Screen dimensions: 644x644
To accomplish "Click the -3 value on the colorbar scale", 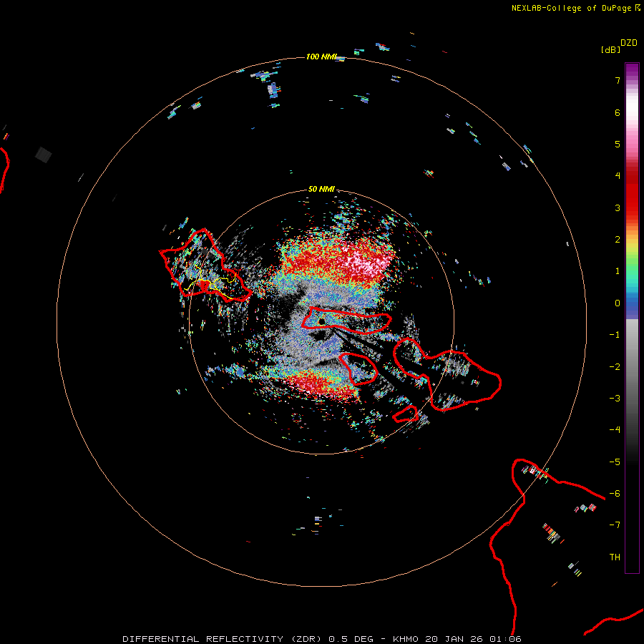I will click(x=615, y=399).
